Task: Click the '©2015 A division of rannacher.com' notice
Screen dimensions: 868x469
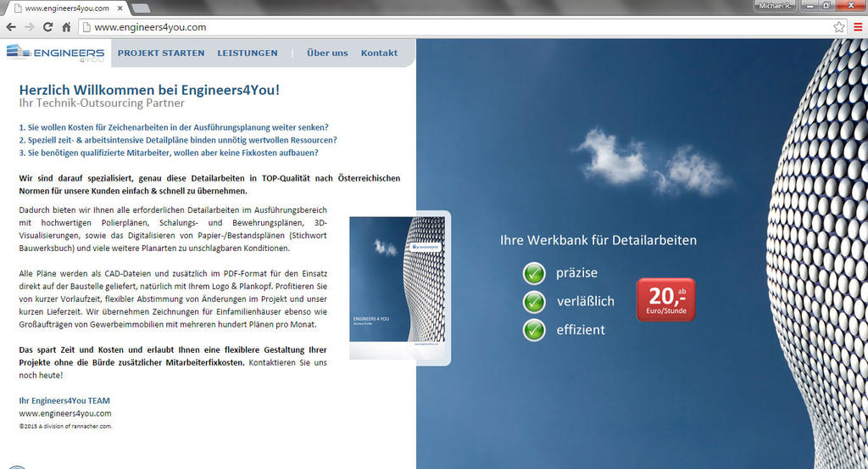Action: click(65, 427)
